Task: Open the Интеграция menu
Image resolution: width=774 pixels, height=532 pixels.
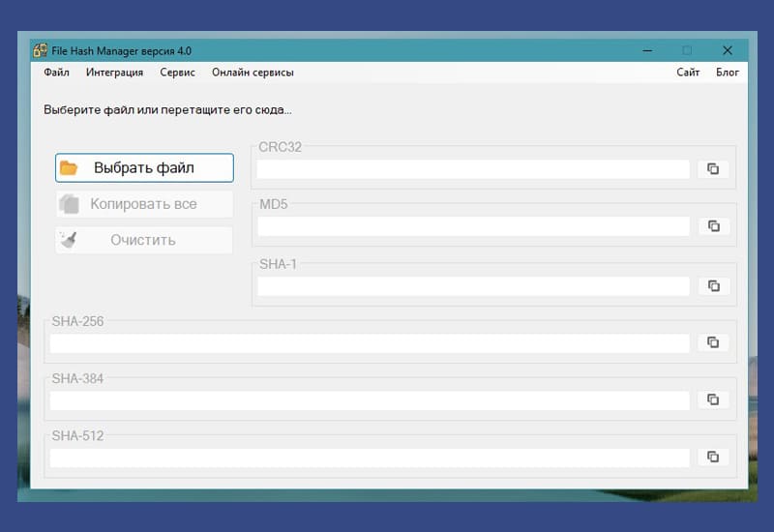Action: (x=114, y=73)
